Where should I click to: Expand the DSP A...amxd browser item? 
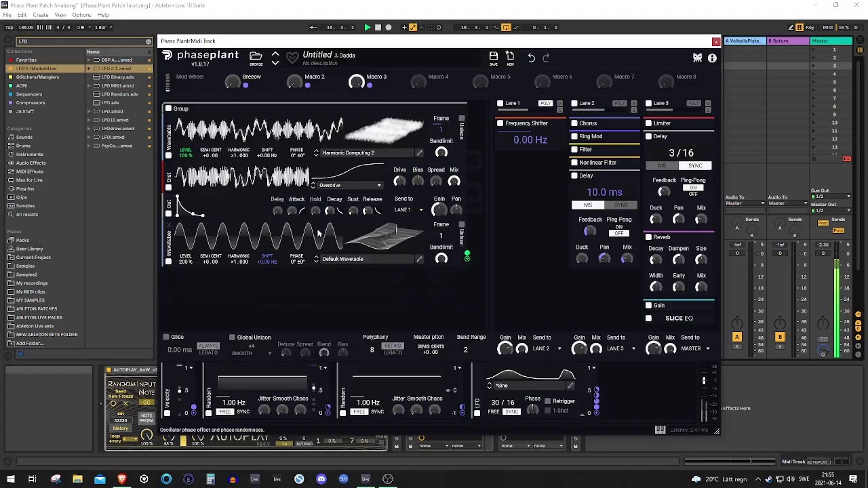click(x=89, y=60)
